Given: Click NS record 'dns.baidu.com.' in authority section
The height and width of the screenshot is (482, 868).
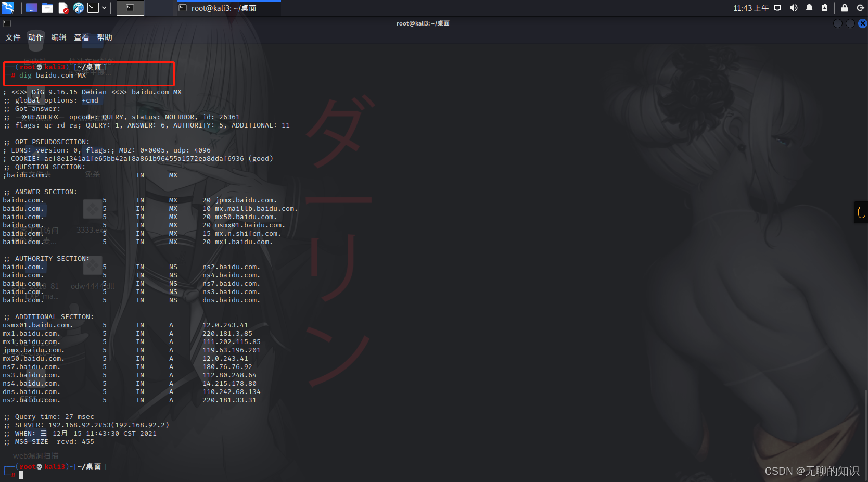Looking at the screenshot, I should pyautogui.click(x=231, y=300).
